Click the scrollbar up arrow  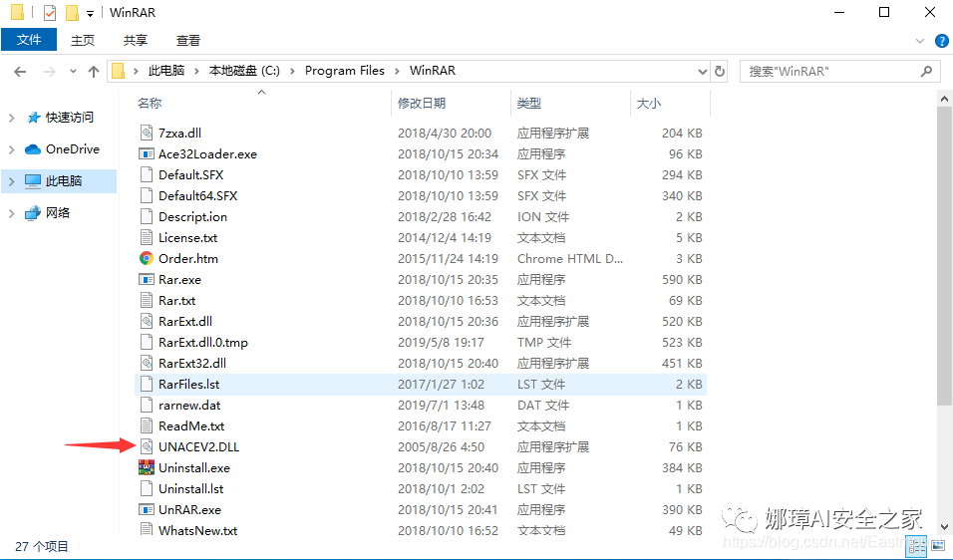[944, 99]
